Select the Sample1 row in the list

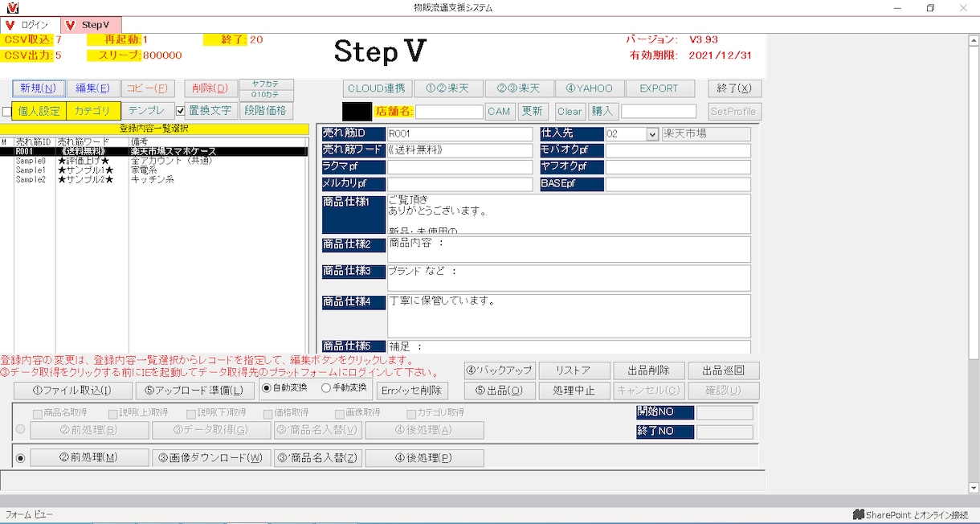(153, 170)
